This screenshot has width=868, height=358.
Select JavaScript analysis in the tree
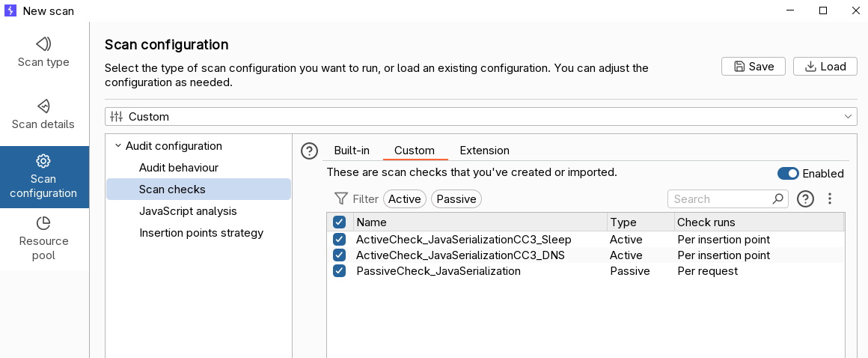coord(188,211)
